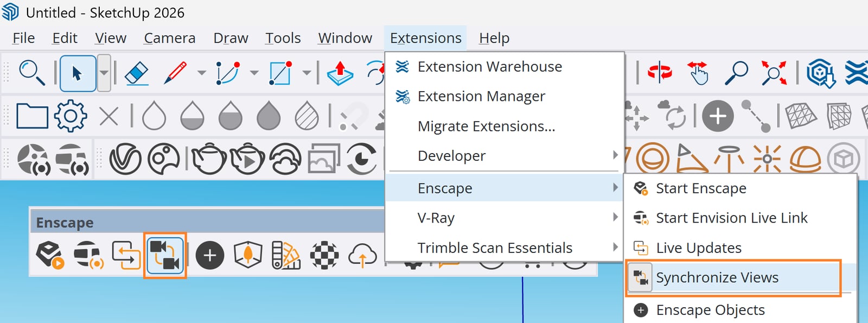Open the Line tool dropdown arrow
This screenshot has height=323, width=868.
click(201, 73)
